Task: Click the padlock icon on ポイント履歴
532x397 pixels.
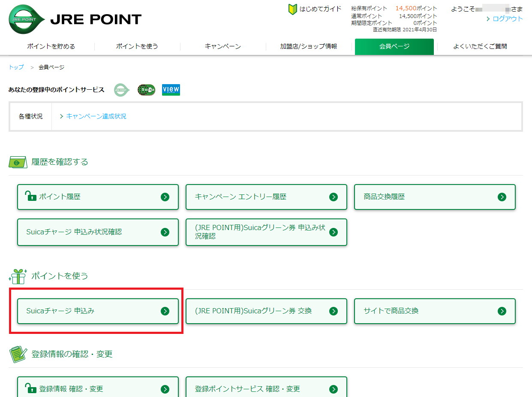Action: click(30, 196)
